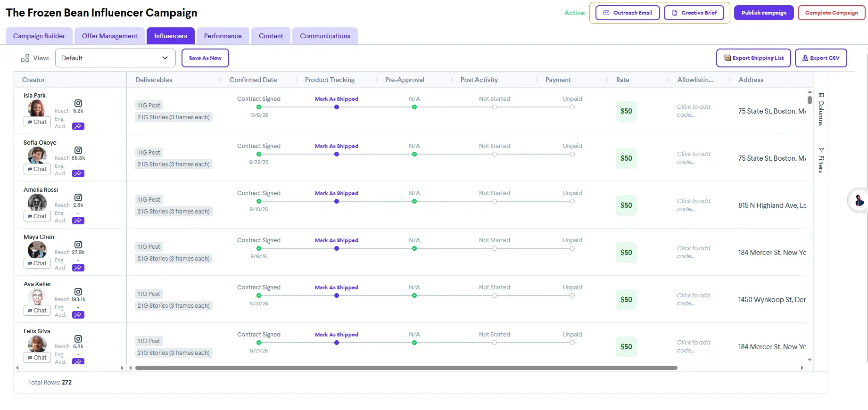Show audience analytics icon for Ava Keller
This screenshot has width=868, height=410.
point(78,315)
